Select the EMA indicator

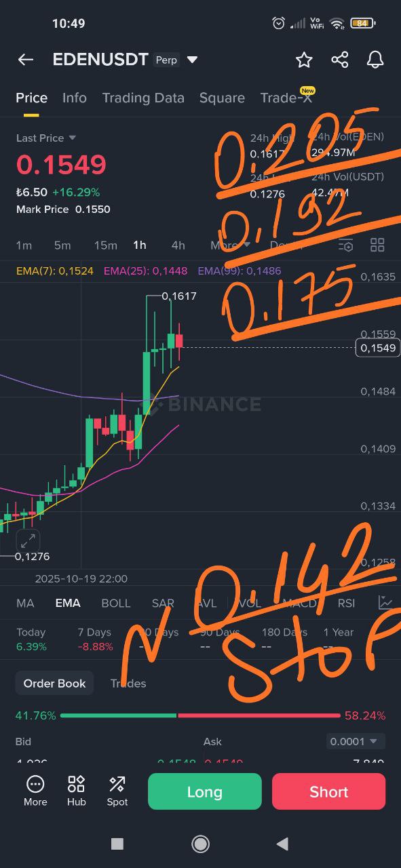click(x=68, y=603)
